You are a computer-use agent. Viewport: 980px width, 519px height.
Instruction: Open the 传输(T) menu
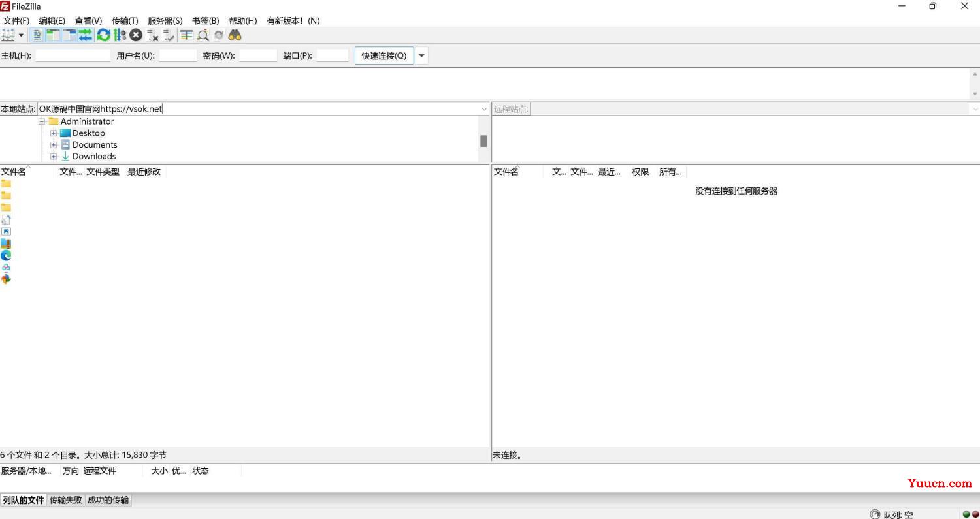pos(125,21)
